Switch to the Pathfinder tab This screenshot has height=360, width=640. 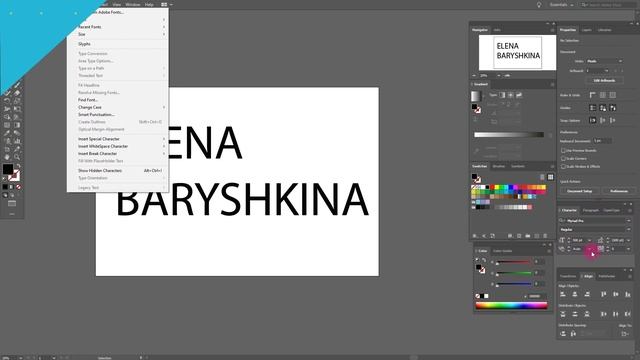pyautogui.click(x=607, y=276)
